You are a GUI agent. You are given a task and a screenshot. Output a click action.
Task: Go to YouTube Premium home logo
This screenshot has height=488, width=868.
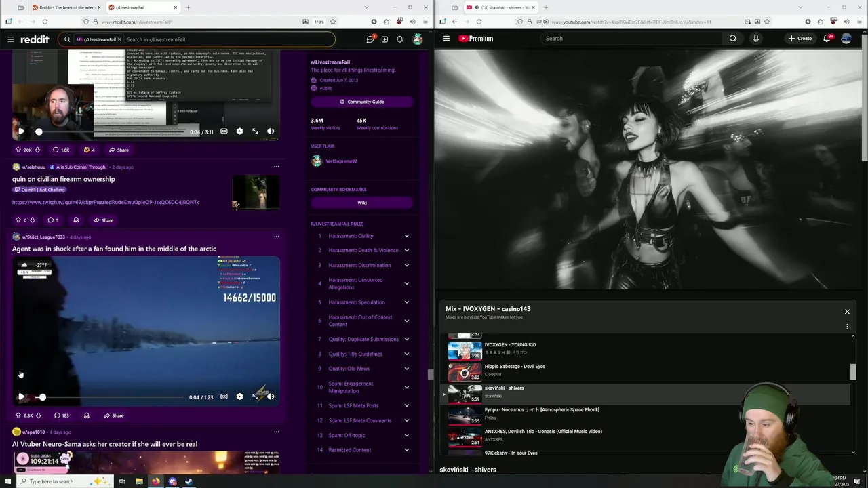point(476,39)
